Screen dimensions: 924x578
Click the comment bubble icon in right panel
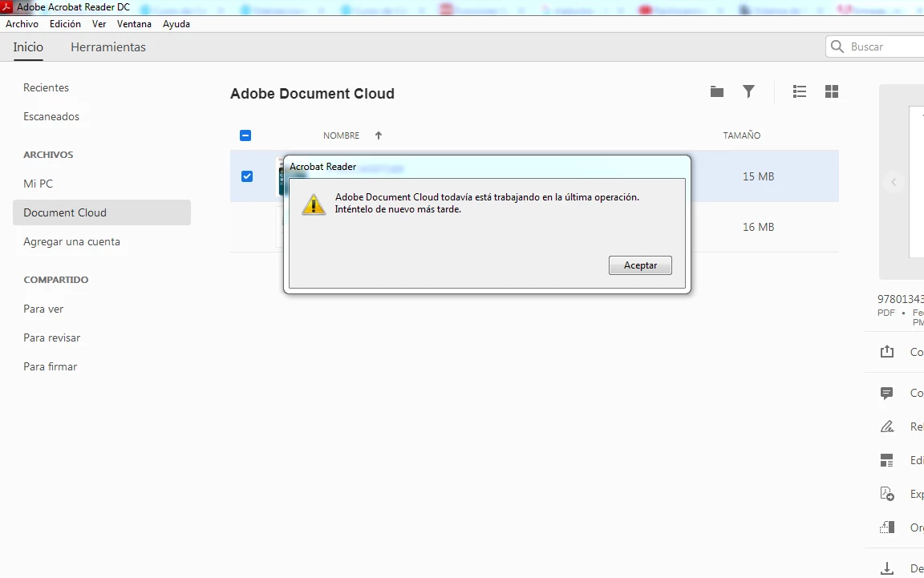(887, 393)
